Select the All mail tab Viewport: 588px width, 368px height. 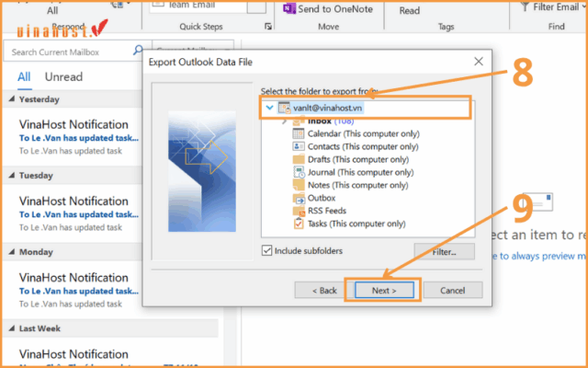24,77
